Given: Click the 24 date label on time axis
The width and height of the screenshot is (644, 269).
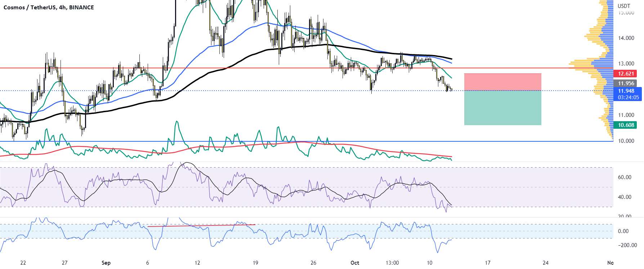Looking at the screenshot, I should 546,263.
